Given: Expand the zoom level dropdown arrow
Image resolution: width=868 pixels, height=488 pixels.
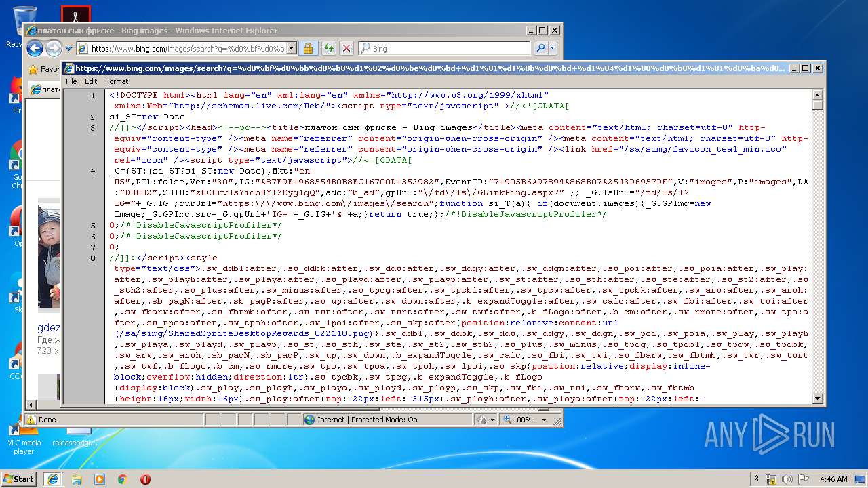Looking at the screenshot, I should click(544, 420).
